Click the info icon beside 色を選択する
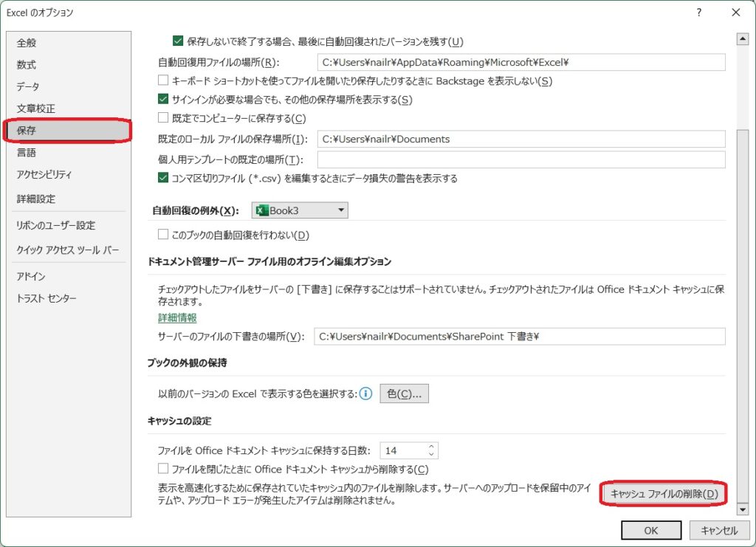 (x=366, y=393)
